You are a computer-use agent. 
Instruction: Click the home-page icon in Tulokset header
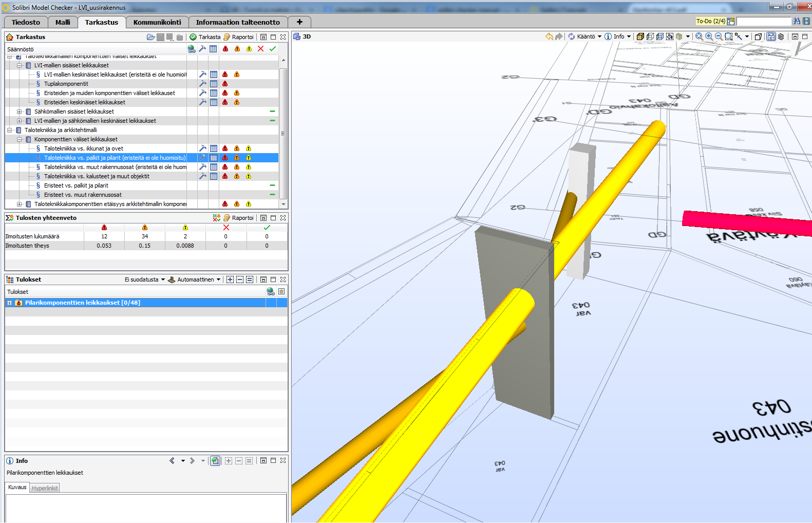coord(281,291)
